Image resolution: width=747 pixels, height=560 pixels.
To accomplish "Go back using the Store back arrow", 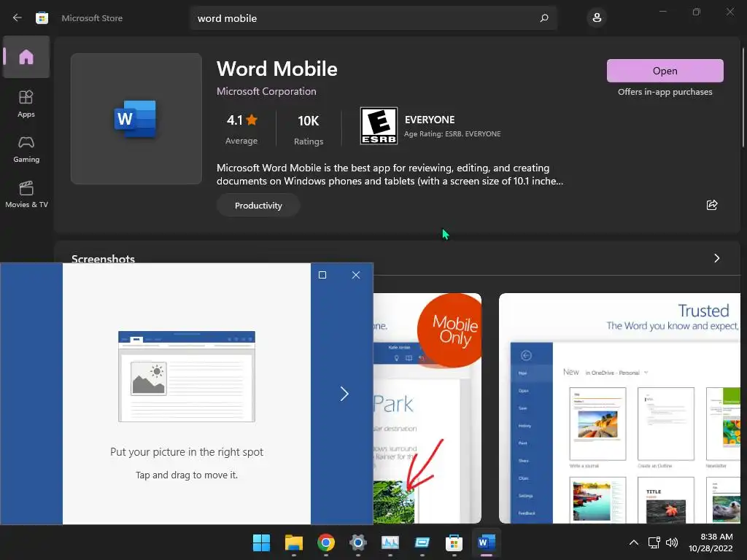I will pos(18,18).
